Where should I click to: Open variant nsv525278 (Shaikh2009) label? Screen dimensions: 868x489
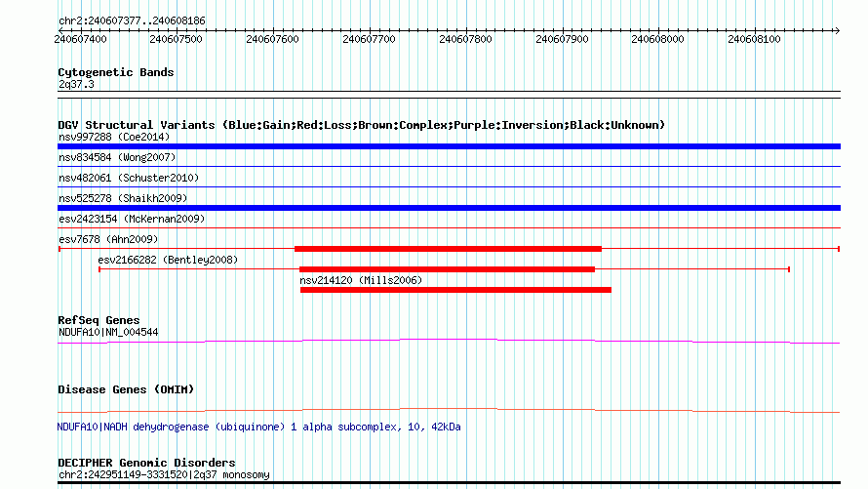[x=123, y=198]
